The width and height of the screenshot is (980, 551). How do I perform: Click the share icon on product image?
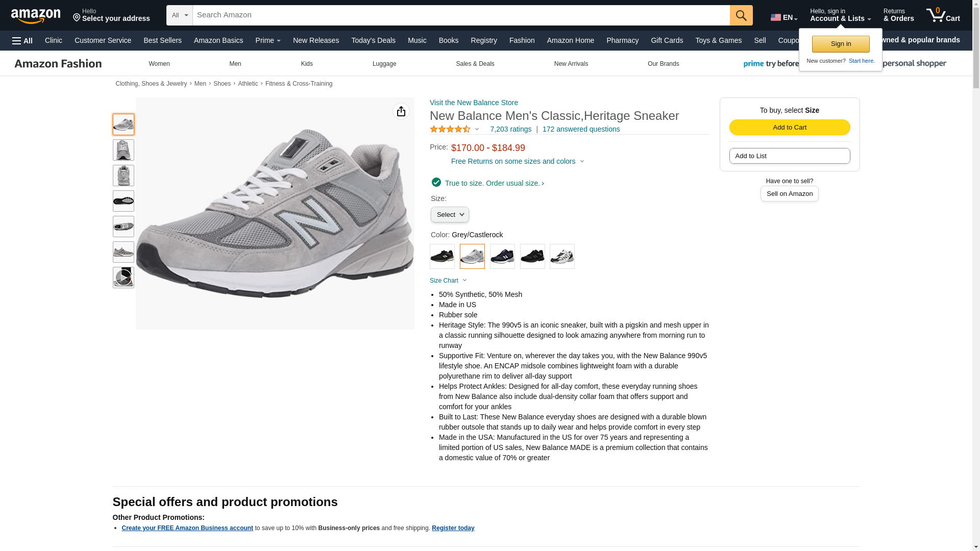pyautogui.click(x=401, y=111)
